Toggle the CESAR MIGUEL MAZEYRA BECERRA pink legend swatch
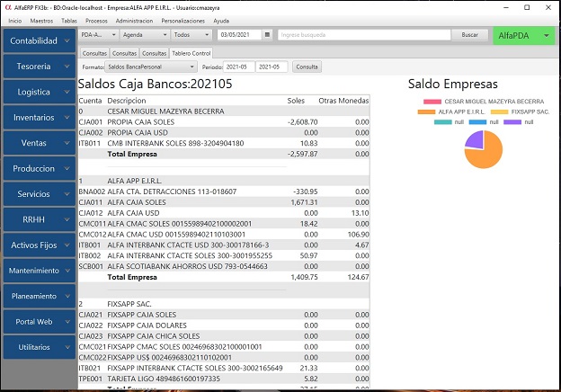Image resolution: width=561 pixels, height=392 pixels. pyautogui.click(x=431, y=101)
